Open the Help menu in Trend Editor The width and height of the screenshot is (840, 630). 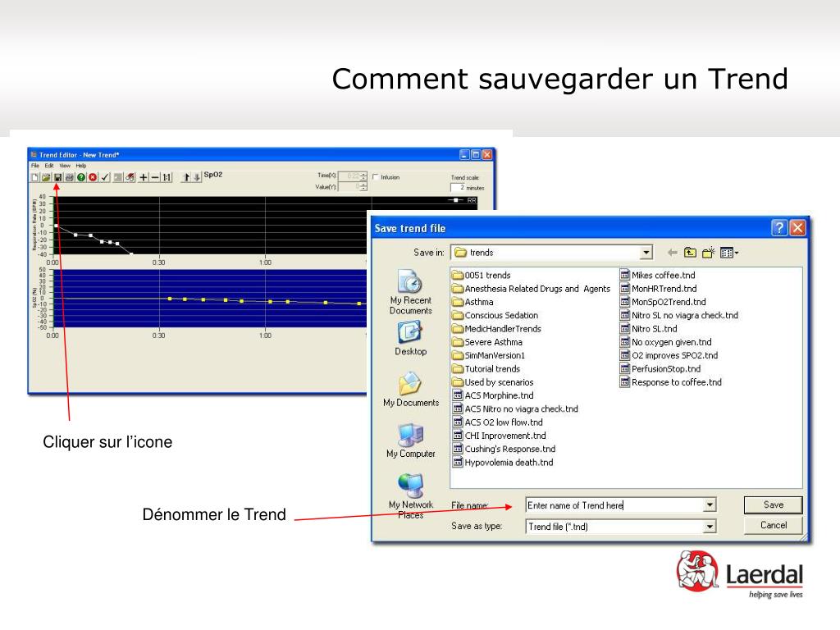point(81,166)
